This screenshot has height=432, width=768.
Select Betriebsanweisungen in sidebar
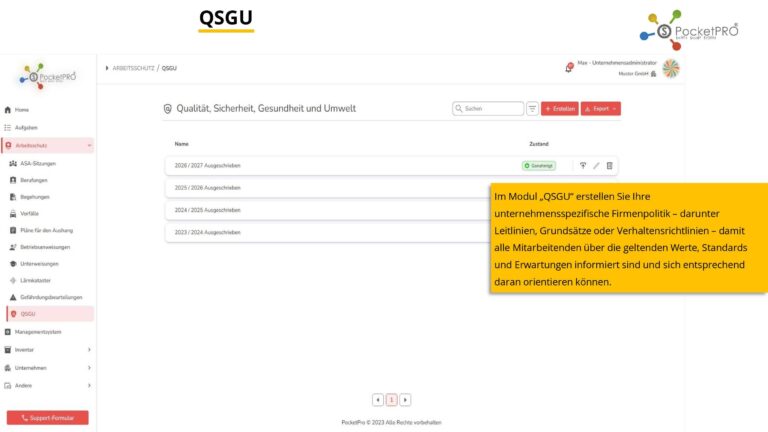click(45, 246)
